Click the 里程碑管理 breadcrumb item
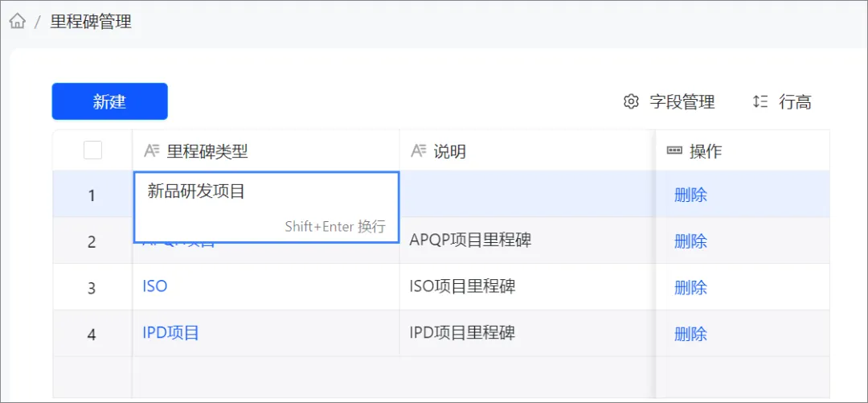The height and width of the screenshot is (403, 868). click(x=91, y=23)
